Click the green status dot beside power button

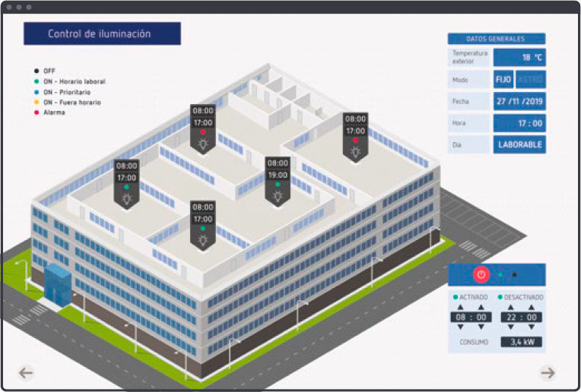[x=500, y=275]
